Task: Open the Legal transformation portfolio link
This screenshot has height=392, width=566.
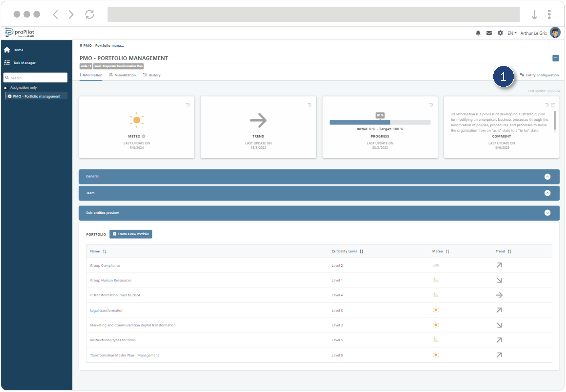Action: [x=107, y=311]
